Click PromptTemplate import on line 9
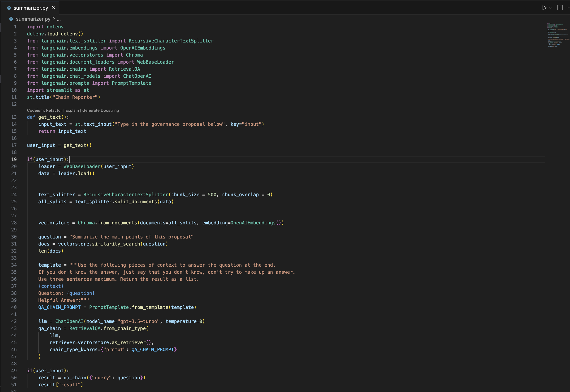The width and height of the screenshot is (570, 392). point(131,83)
